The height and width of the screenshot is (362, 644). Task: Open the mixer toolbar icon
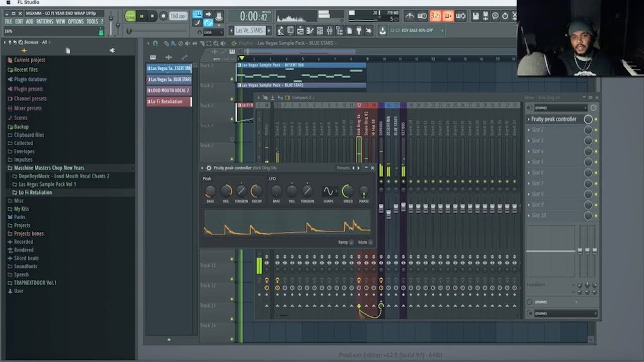(x=330, y=31)
